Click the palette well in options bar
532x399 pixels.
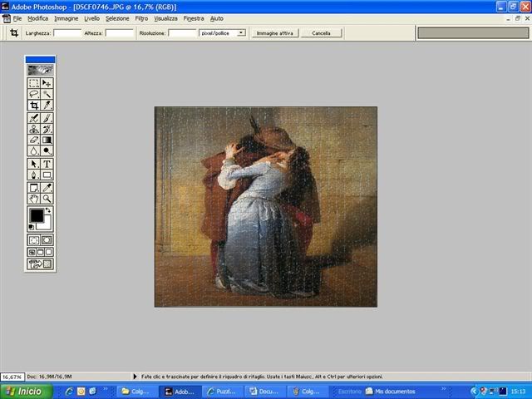tap(473, 33)
